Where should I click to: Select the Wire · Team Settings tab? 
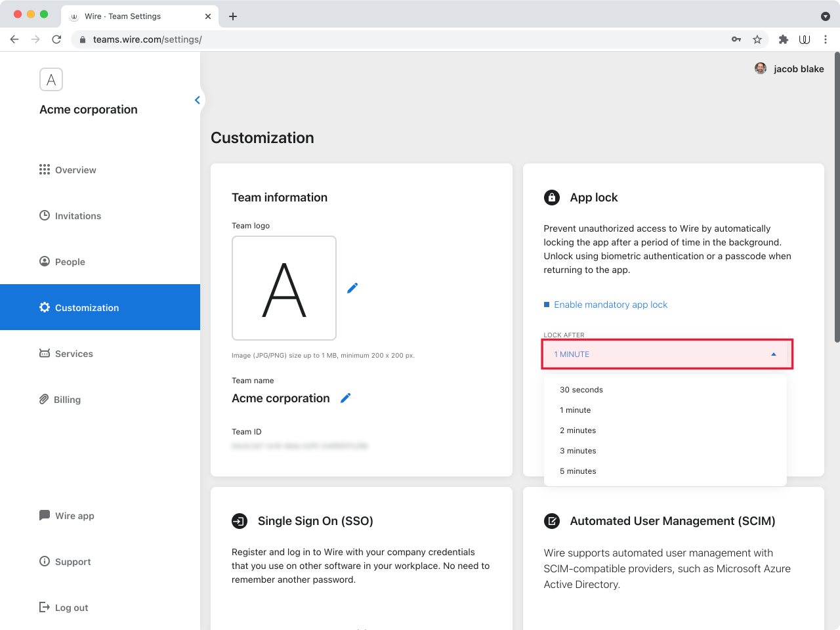(x=140, y=16)
